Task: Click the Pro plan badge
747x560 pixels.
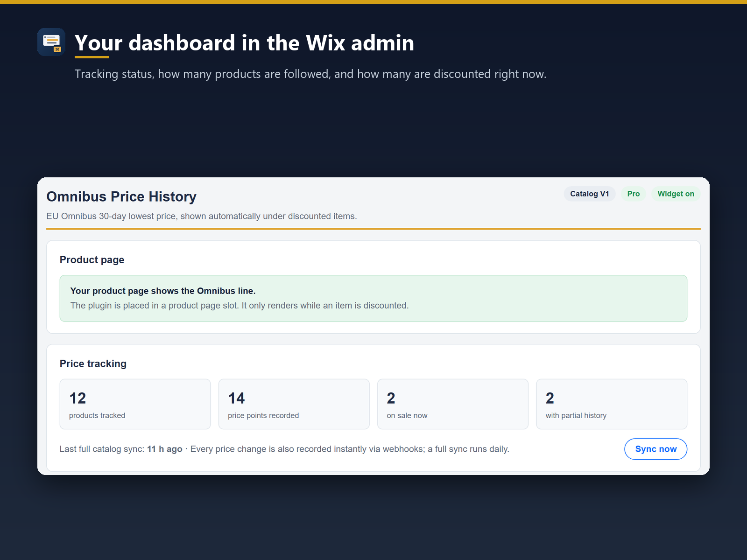Action: click(634, 194)
